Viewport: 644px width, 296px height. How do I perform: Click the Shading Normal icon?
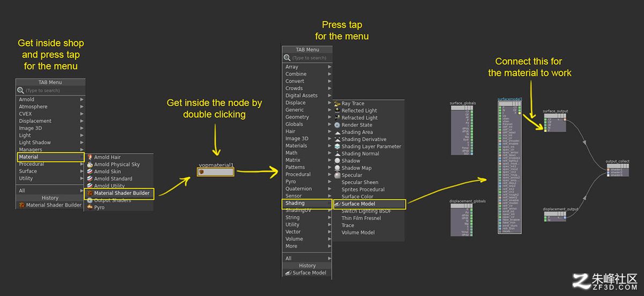(x=337, y=154)
